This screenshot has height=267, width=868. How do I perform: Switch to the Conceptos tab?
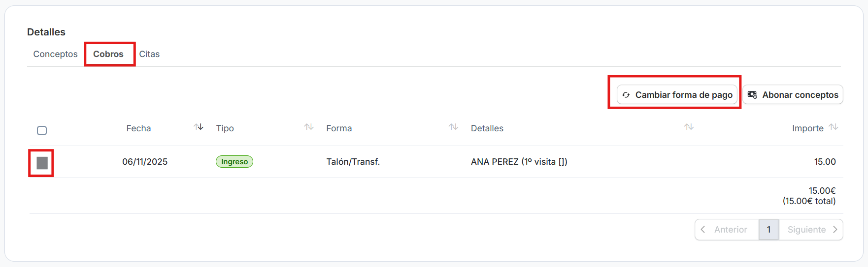55,54
